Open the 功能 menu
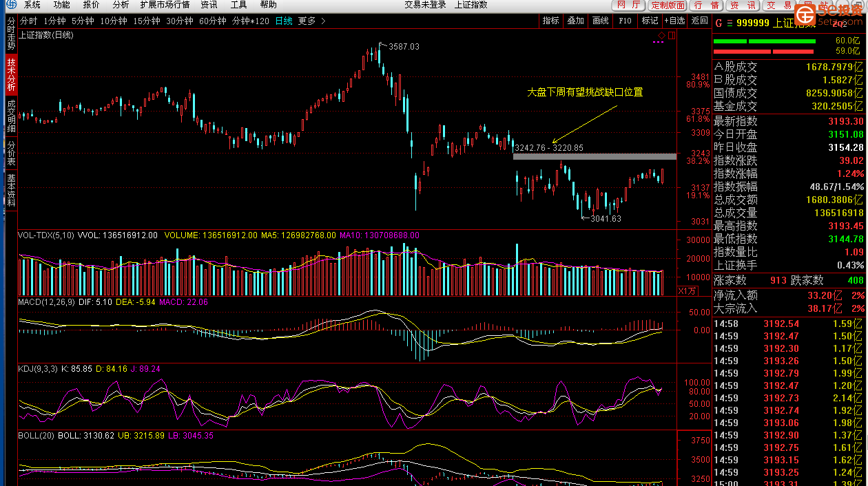The width and height of the screenshot is (868, 486). click(x=62, y=5)
